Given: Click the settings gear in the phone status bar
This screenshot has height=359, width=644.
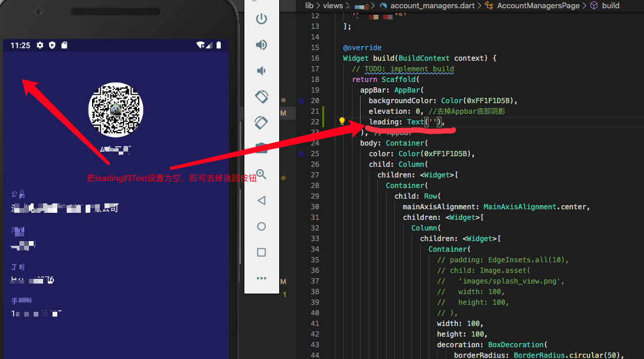Looking at the screenshot, I should [x=40, y=45].
